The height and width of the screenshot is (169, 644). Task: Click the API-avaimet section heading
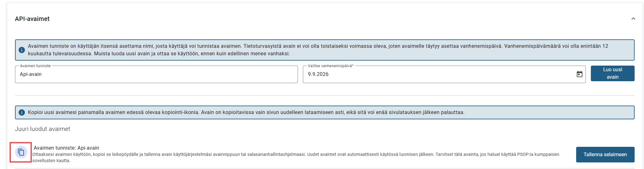32,19
